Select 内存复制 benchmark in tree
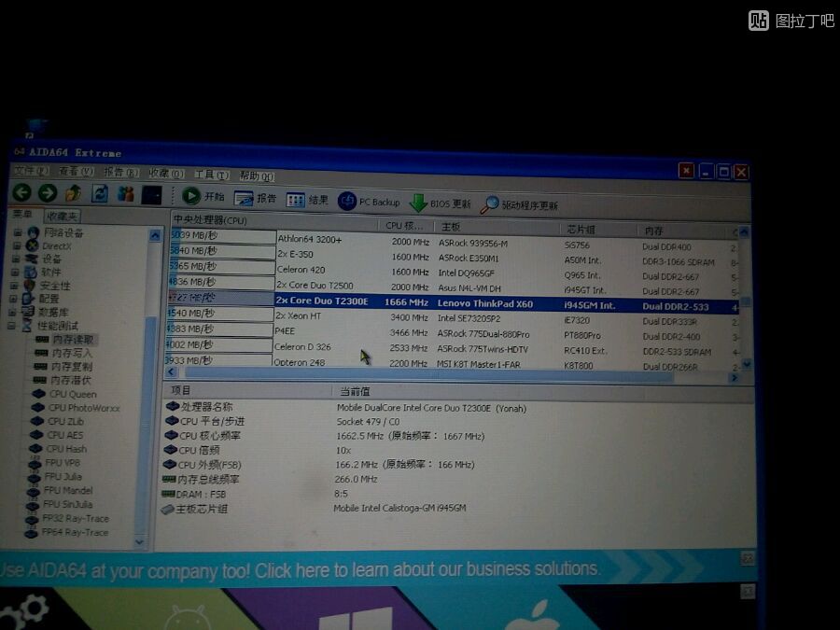 pos(71,367)
